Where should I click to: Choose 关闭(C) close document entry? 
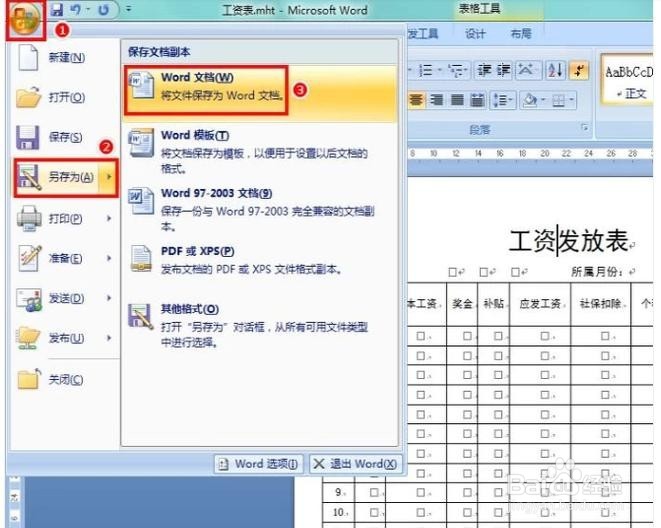click(x=65, y=380)
